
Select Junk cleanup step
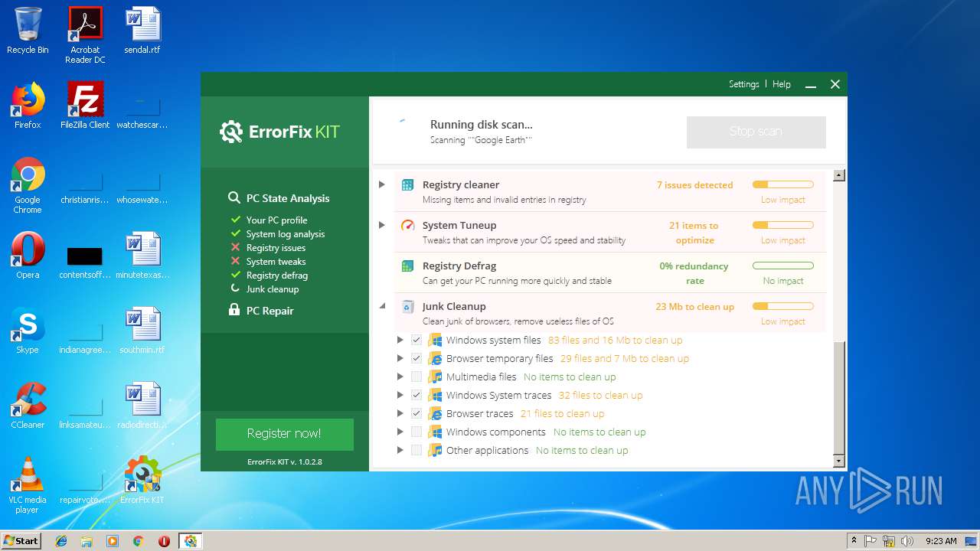click(273, 289)
